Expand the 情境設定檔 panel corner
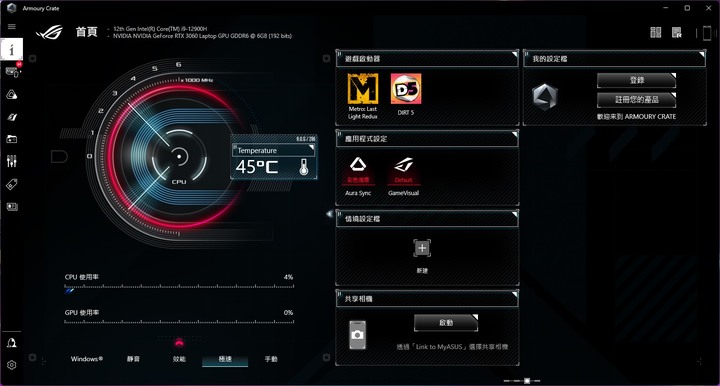The image size is (720, 386). click(x=514, y=214)
